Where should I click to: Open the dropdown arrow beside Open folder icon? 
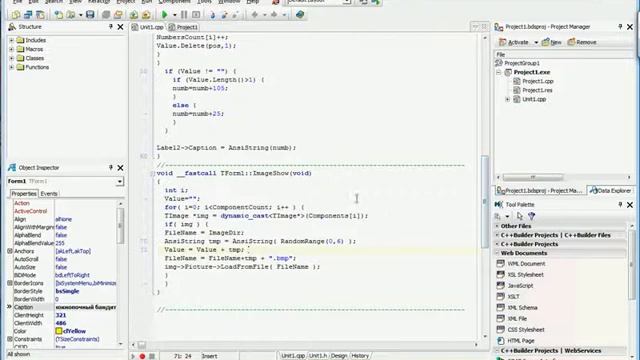(x=80, y=15)
